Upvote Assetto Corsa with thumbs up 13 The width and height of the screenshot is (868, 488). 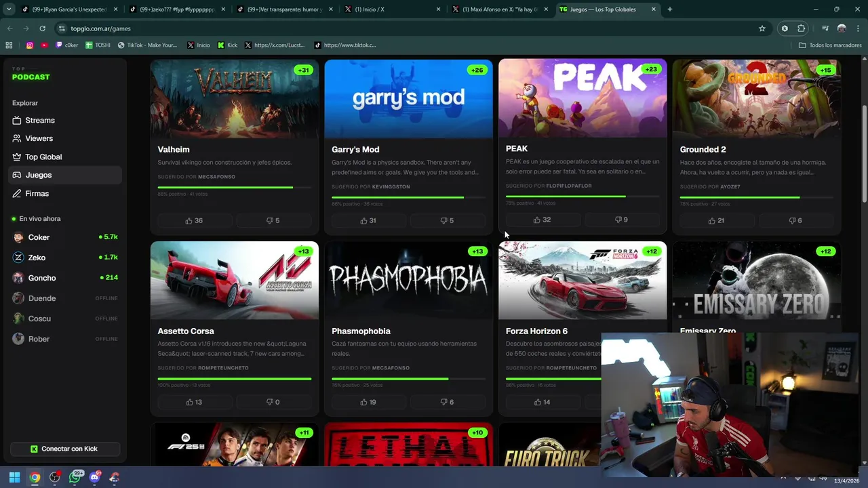tap(194, 402)
